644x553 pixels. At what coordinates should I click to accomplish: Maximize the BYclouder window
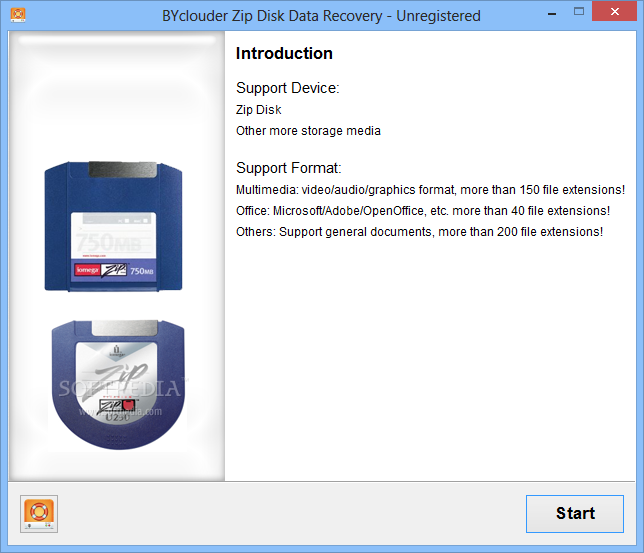(579, 12)
